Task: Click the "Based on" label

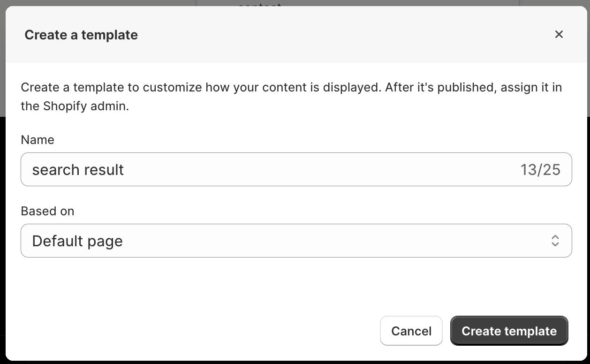Action: (47, 211)
